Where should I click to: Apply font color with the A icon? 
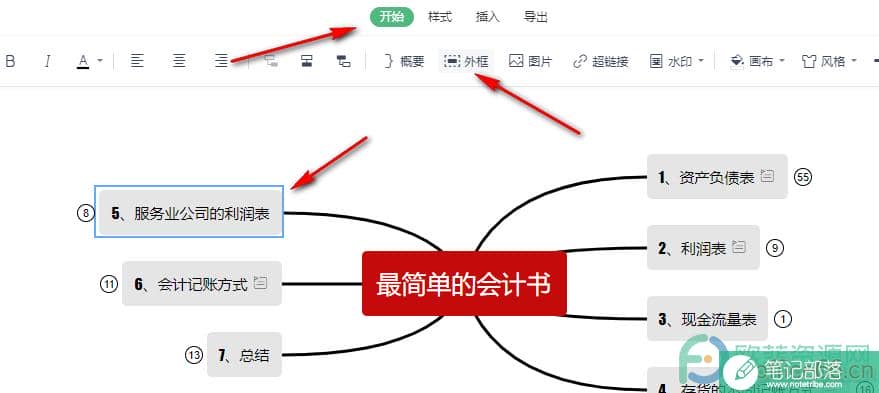pyautogui.click(x=83, y=62)
